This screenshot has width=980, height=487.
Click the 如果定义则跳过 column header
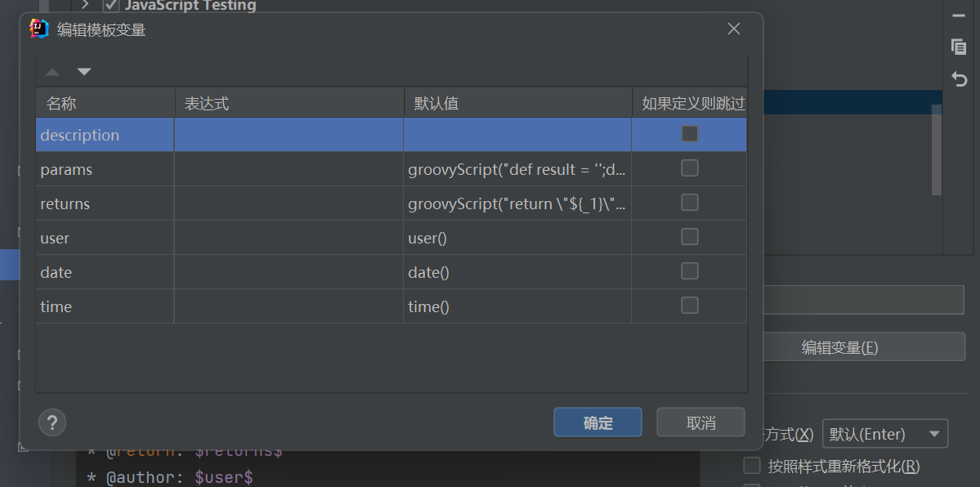690,103
